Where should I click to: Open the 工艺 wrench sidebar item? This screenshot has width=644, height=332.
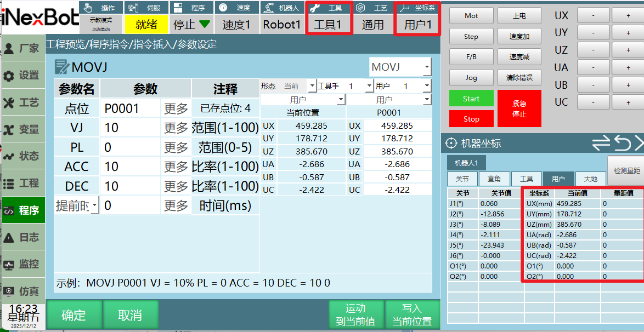click(24, 102)
